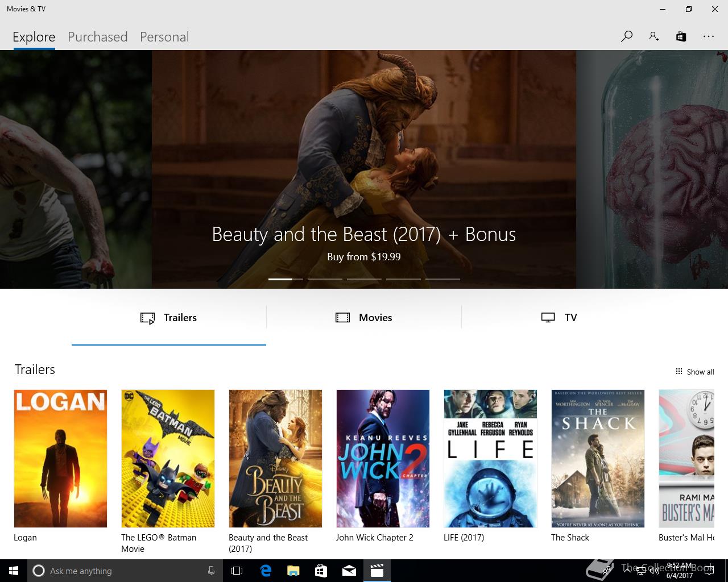This screenshot has width=728, height=582.
Task: Open The Shack trailer poster
Action: click(598, 459)
